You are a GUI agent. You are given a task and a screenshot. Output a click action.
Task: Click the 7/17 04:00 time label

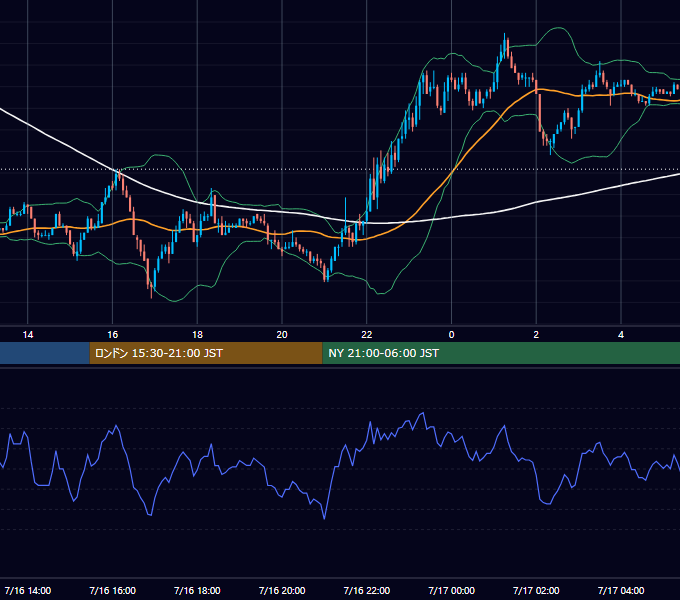click(x=621, y=590)
